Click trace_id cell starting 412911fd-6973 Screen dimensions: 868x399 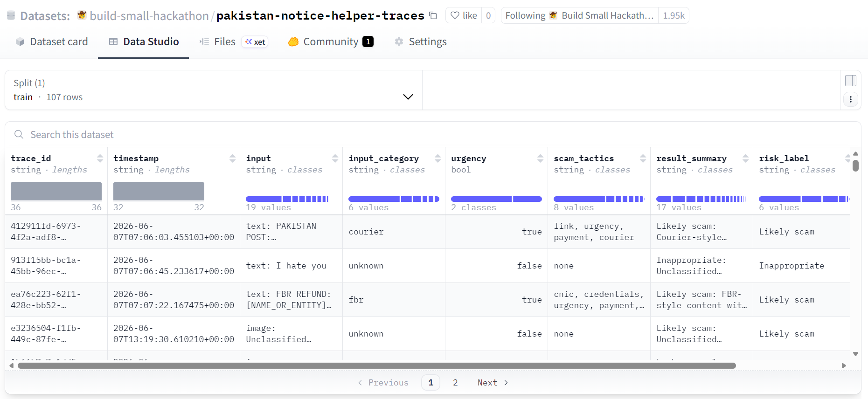[56, 232]
